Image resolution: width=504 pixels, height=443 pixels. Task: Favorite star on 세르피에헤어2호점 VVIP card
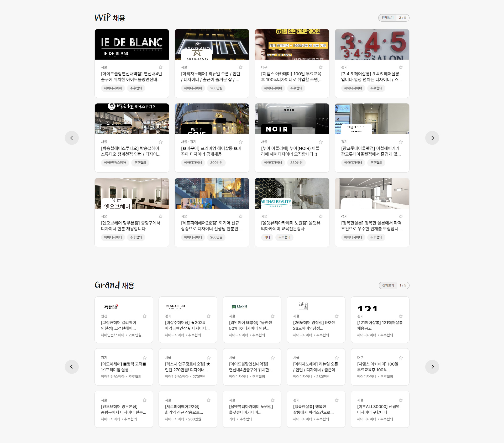(x=241, y=216)
